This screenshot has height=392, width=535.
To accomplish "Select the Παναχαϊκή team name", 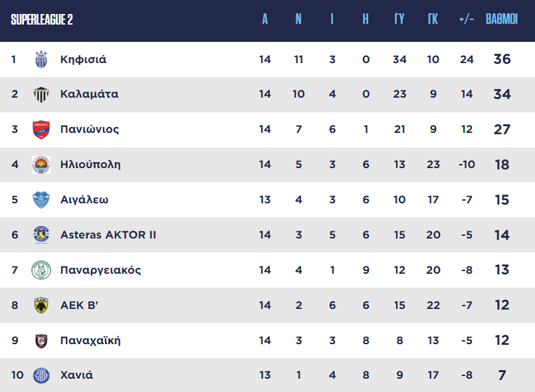I will [x=90, y=340].
